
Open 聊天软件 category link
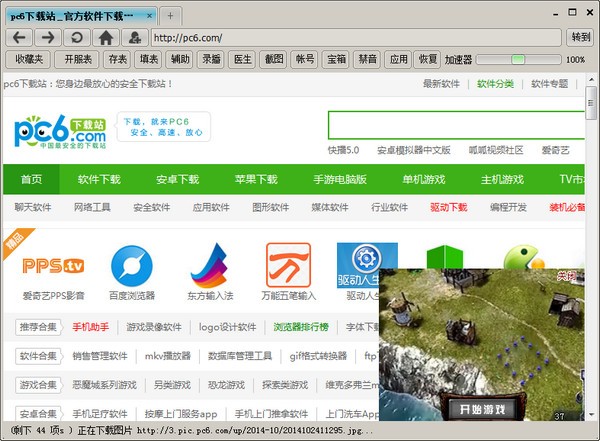(x=33, y=207)
